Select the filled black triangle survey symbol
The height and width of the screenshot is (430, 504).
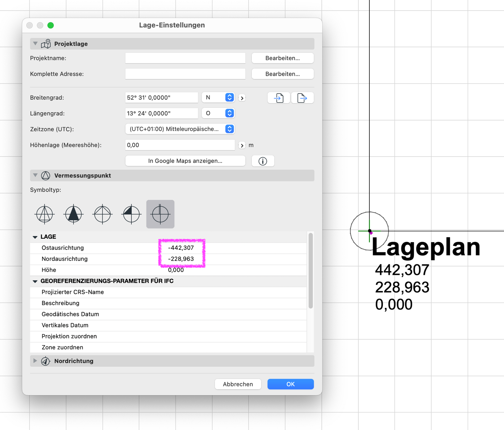(74, 214)
